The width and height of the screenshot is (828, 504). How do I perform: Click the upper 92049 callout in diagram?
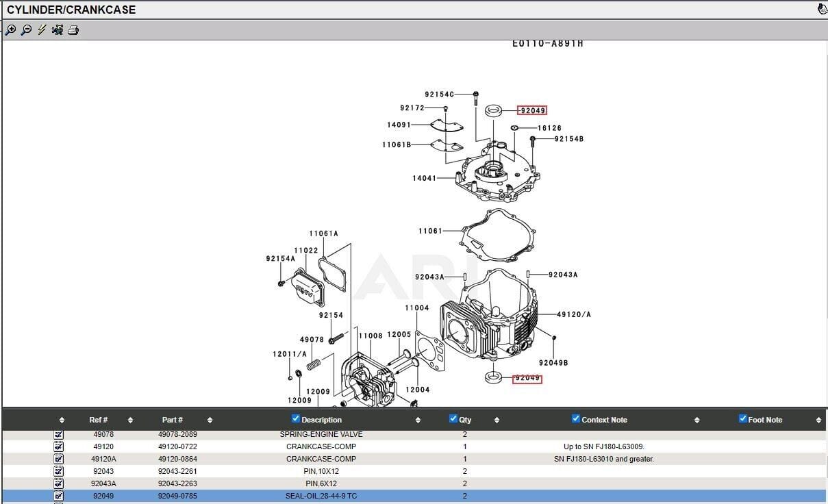tap(533, 110)
